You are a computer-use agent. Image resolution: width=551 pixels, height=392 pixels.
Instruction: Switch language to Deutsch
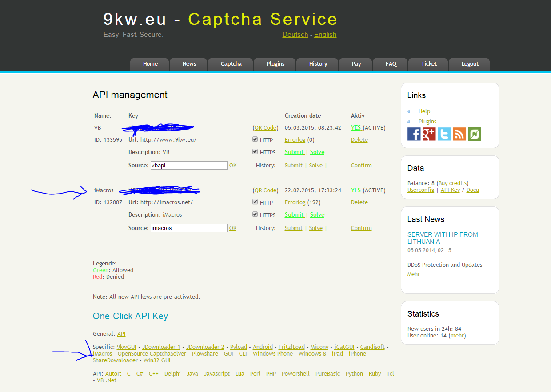tap(295, 35)
